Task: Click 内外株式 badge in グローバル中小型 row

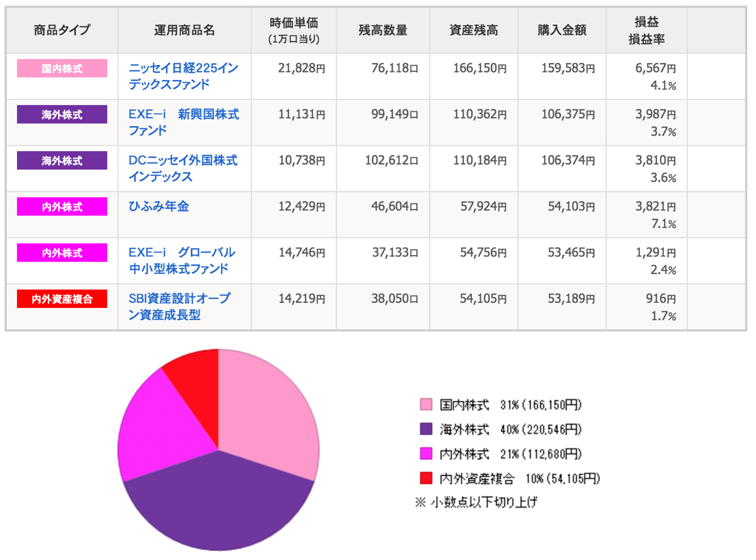Action: click(x=62, y=253)
